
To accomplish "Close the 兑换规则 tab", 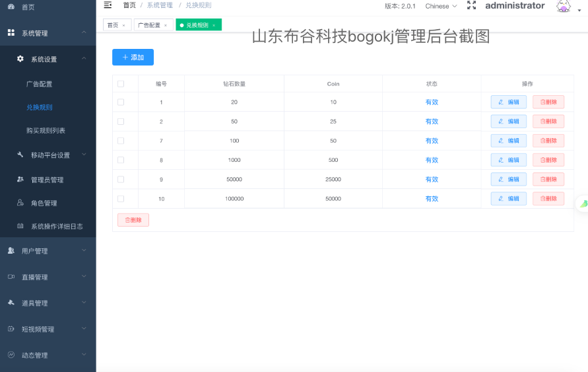I will [x=214, y=25].
